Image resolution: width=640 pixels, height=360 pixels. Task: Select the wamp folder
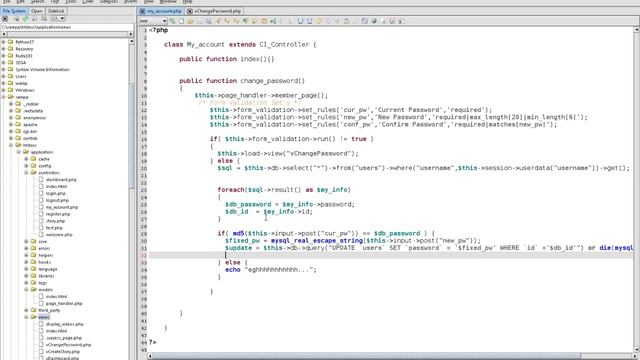(21, 83)
